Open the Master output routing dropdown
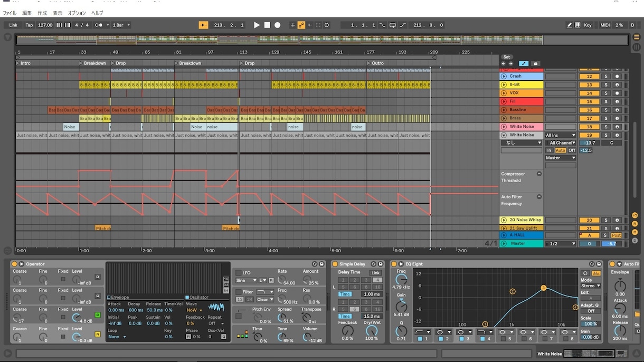Image resolution: width=644 pixels, height=362 pixels. coord(561,158)
